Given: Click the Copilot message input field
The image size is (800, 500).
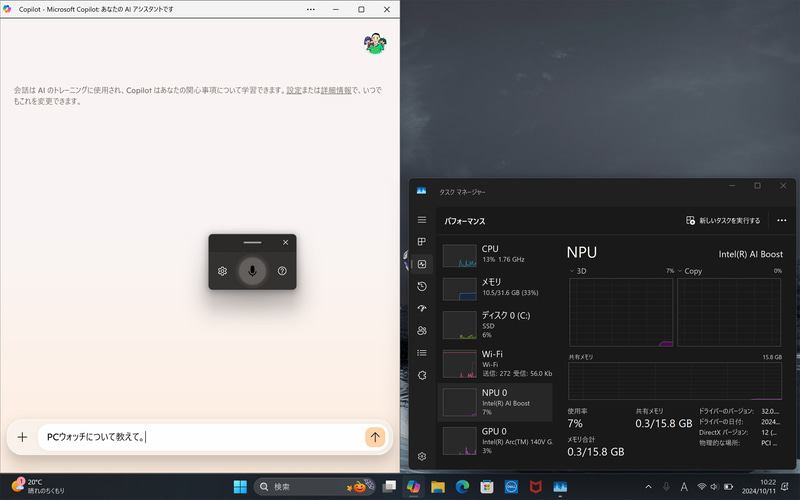Looking at the screenshot, I should point(201,437).
